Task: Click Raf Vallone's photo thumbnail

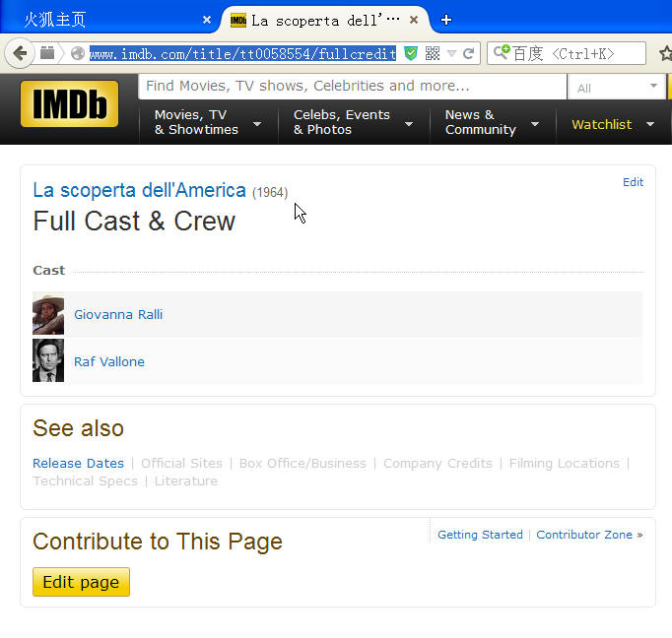Action: [48, 360]
